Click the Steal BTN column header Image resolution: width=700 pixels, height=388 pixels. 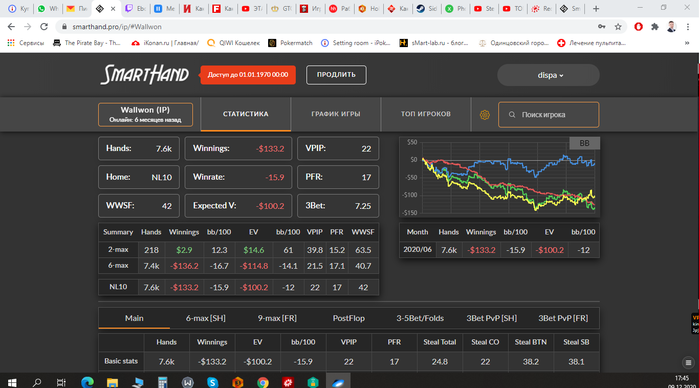pos(530,342)
